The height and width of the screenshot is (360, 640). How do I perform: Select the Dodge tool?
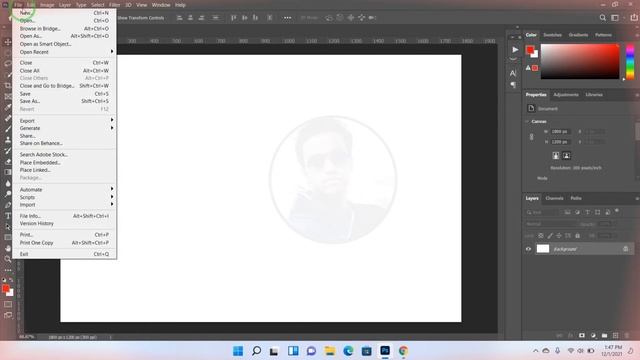click(8, 194)
